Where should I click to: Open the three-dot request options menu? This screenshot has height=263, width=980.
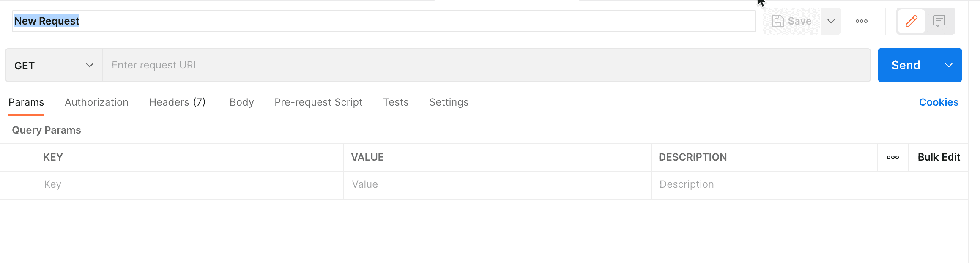coord(861,21)
